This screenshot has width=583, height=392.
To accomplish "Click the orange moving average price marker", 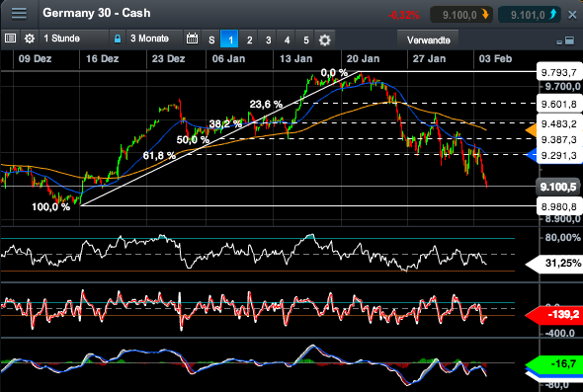I will tap(531, 130).
